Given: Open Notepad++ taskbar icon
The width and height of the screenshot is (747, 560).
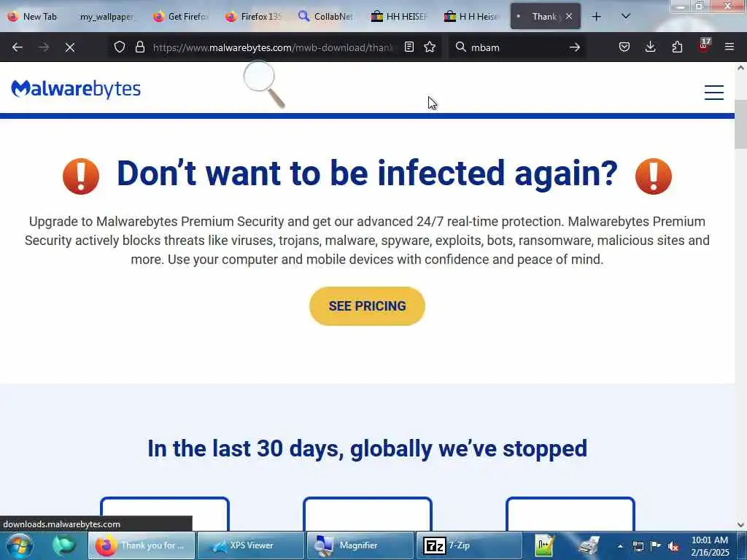Looking at the screenshot, I should click(x=544, y=545).
